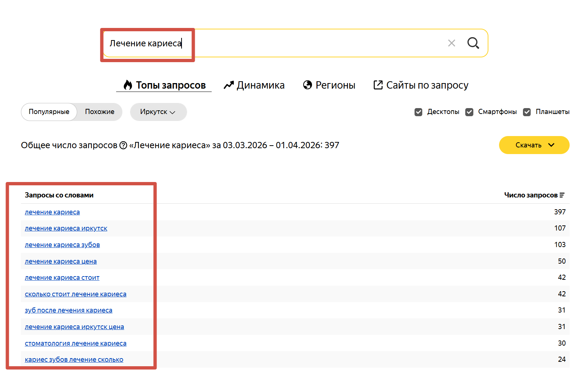Click зуб после лечения кариеса query
This screenshot has height=371, width=588.
click(69, 310)
